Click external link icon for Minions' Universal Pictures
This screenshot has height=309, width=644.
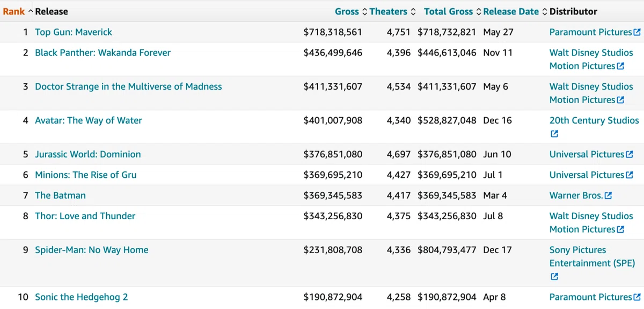tap(630, 175)
